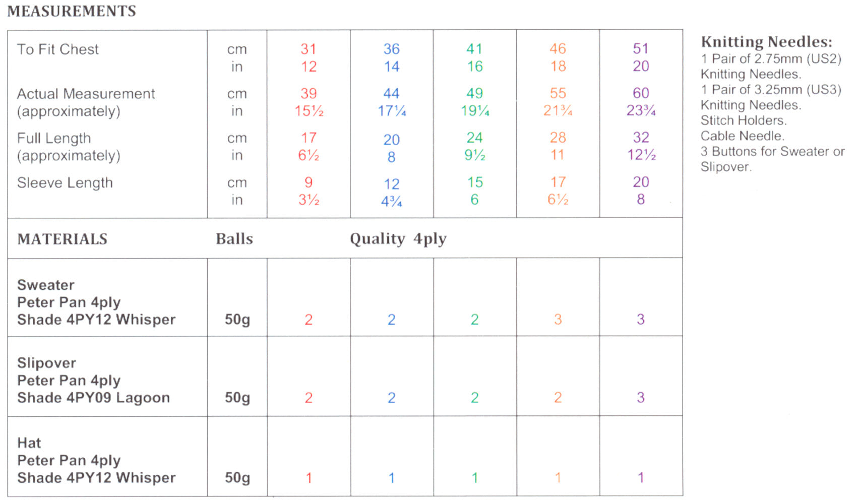857x504 pixels.
Task: Select the blue 4¾ sleeve length value
Action: (391, 202)
